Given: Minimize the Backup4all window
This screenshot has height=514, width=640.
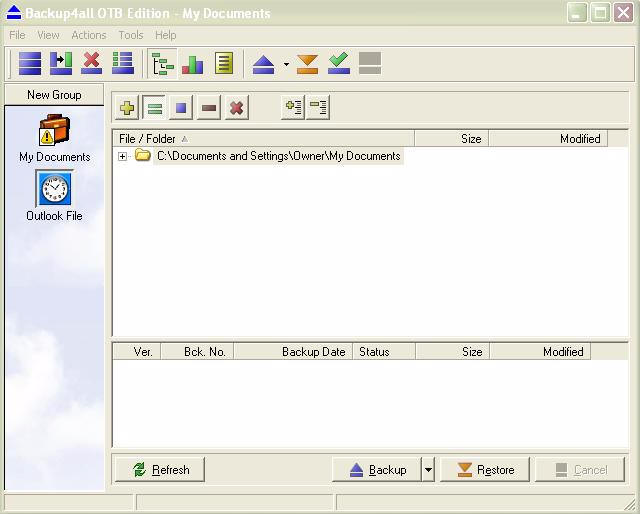Looking at the screenshot, I should pyautogui.click(x=577, y=13).
